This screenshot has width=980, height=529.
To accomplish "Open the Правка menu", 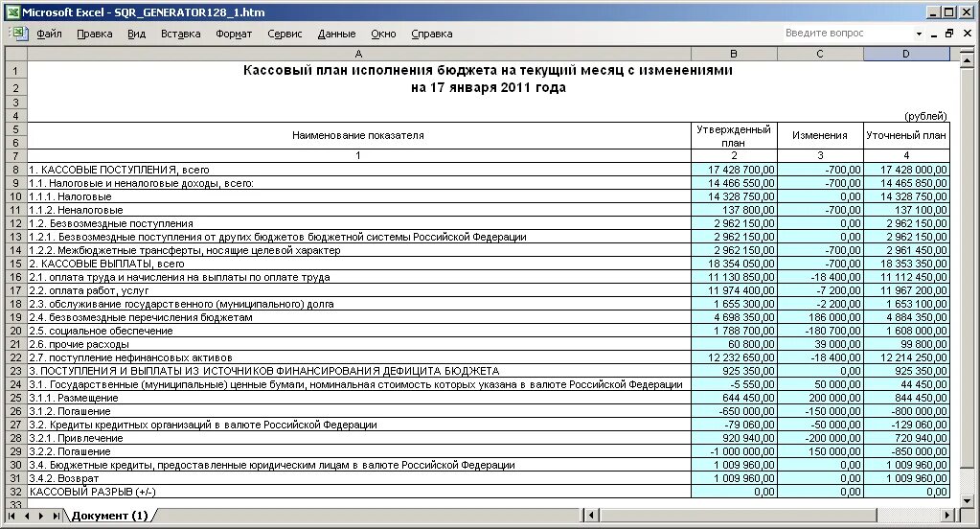I will tap(95, 34).
